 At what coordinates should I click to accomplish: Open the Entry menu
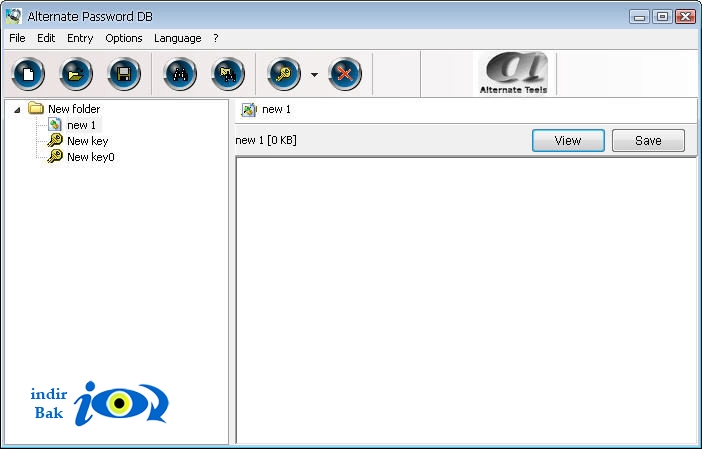pos(80,38)
